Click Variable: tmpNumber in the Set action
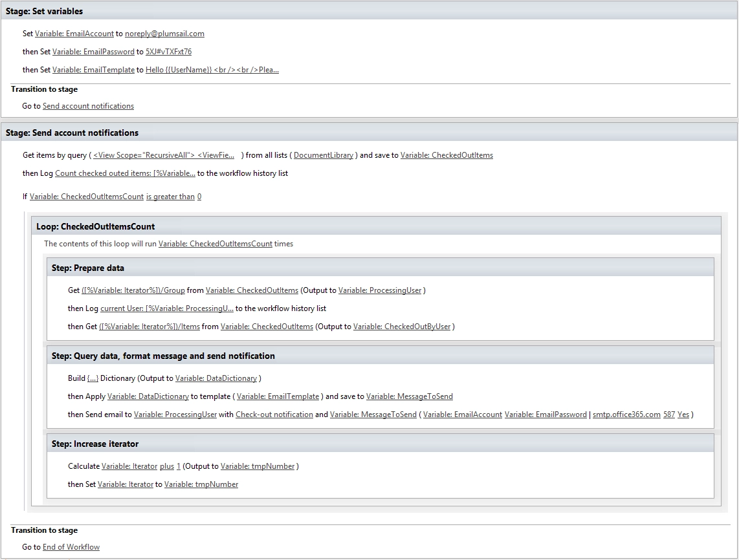739x560 pixels. pos(201,484)
